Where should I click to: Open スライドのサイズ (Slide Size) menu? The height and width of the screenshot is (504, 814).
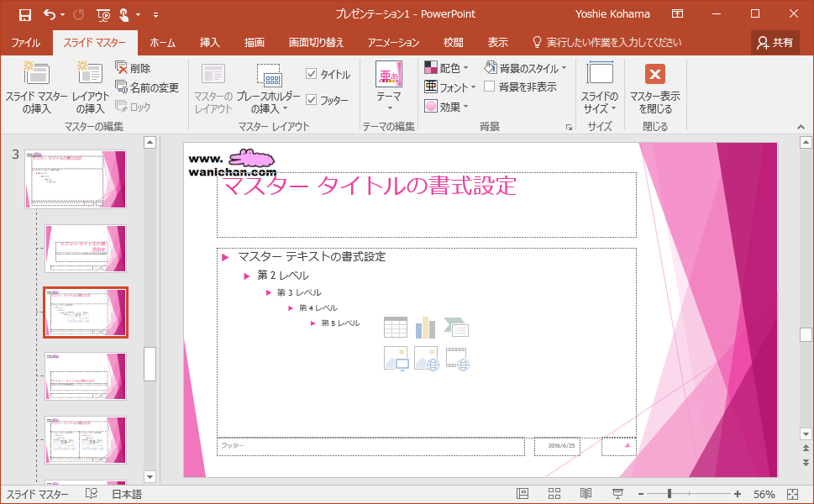pyautogui.click(x=599, y=87)
